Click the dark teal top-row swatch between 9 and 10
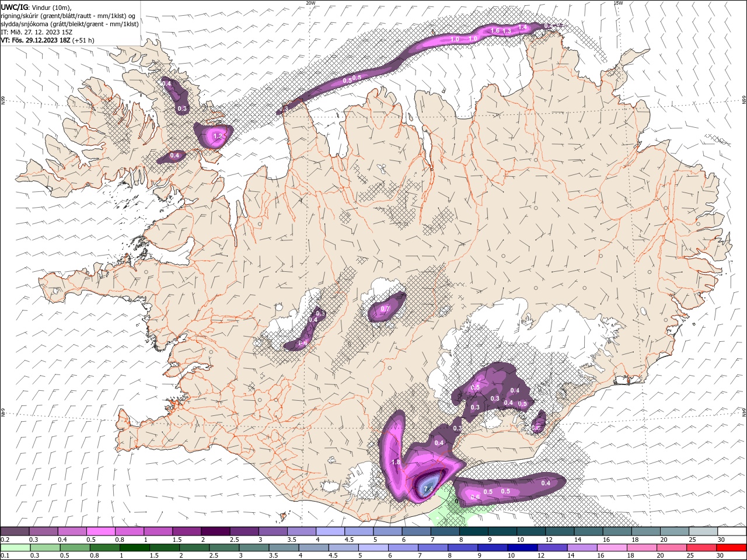Image resolution: width=747 pixels, height=560 pixels. pyautogui.click(x=502, y=531)
